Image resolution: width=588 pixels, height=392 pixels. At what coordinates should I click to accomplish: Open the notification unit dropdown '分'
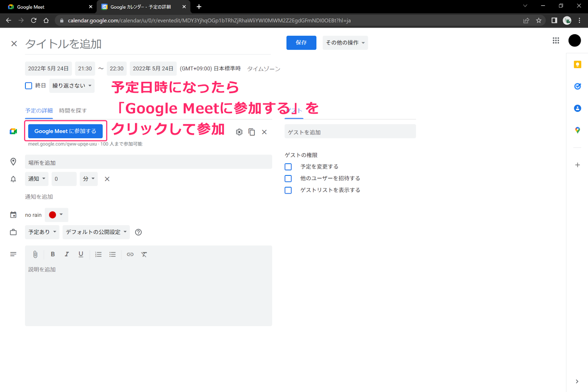click(x=89, y=179)
